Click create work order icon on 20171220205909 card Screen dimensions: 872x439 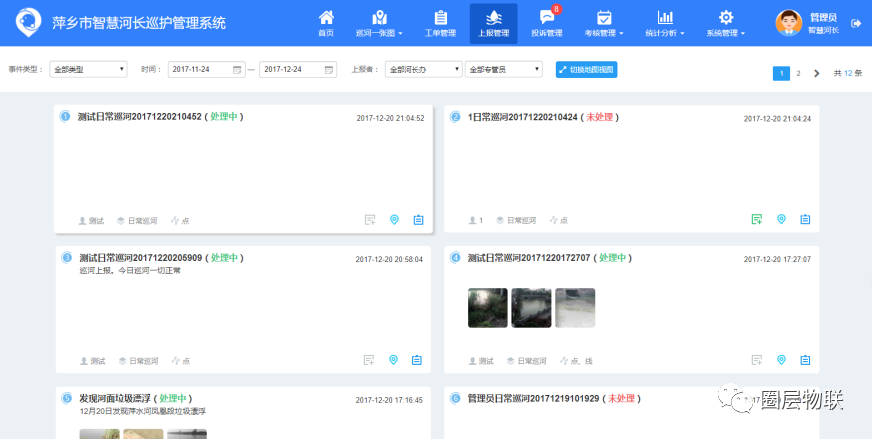[x=369, y=360]
